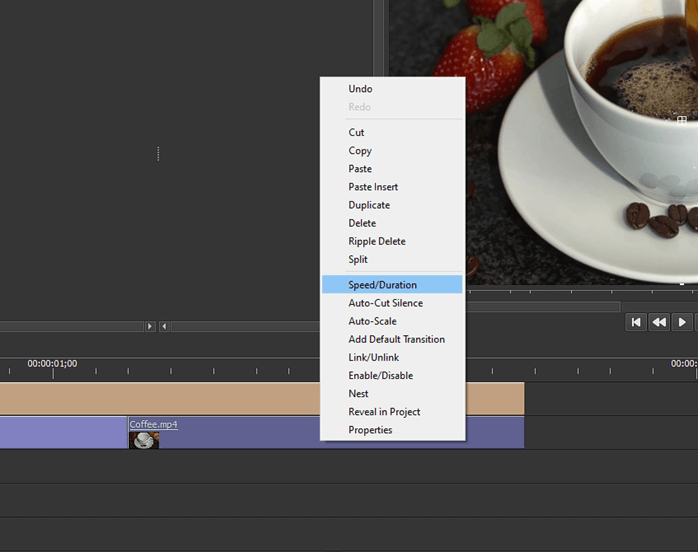Image resolution: width=698 pixels, height=552 pixels.
Task: Choose Cut from the context menu
Action: 392,132
